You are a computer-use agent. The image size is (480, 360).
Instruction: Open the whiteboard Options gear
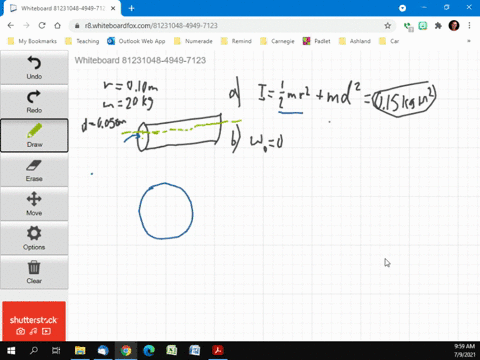coord(34,238)
